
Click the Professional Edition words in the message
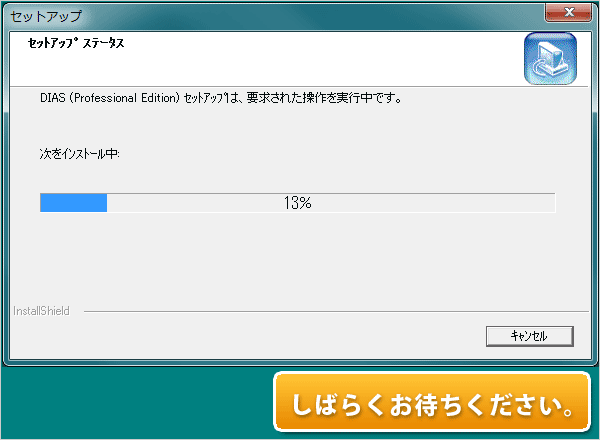(125, 98)
